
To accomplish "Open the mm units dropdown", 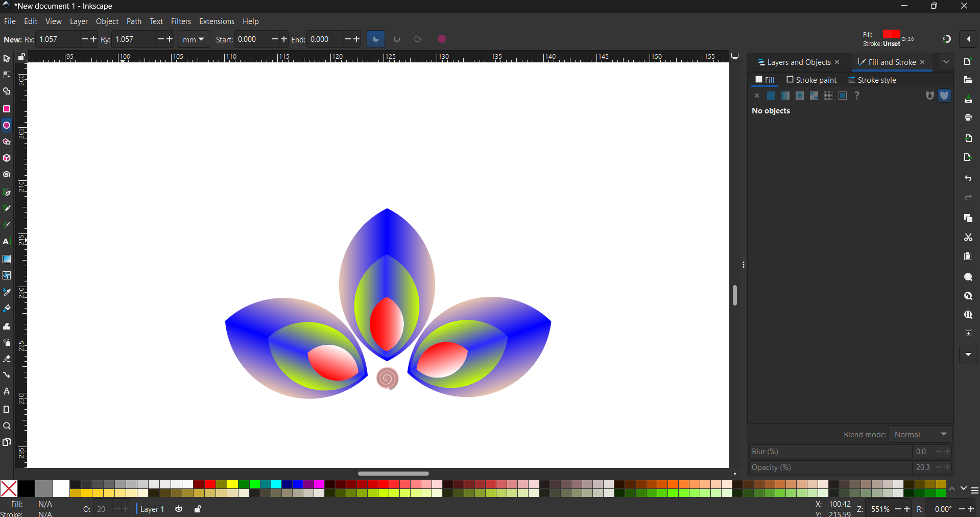I will [194, 39].
